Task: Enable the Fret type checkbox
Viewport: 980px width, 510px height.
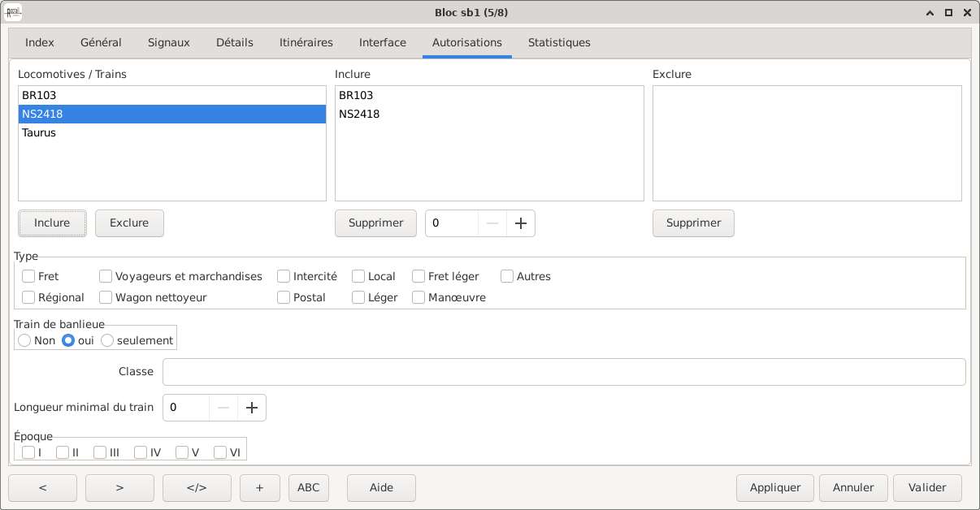Action: point(28,276)
